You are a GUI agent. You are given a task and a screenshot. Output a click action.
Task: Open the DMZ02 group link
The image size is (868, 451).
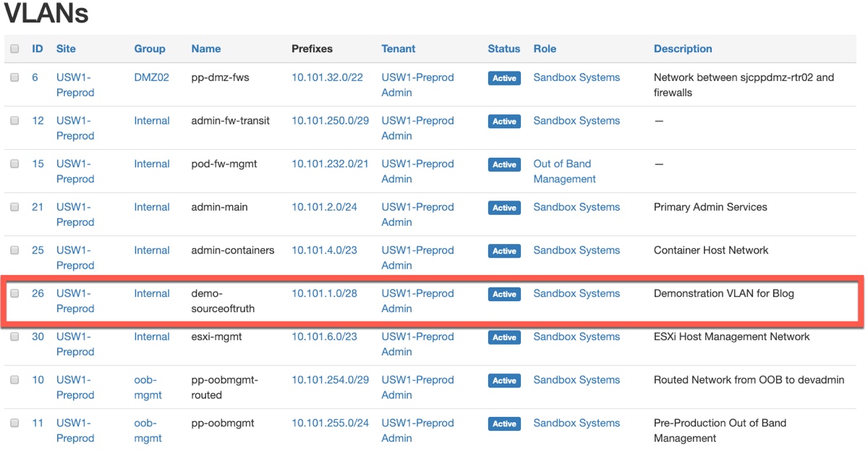[x=151, y=77]
